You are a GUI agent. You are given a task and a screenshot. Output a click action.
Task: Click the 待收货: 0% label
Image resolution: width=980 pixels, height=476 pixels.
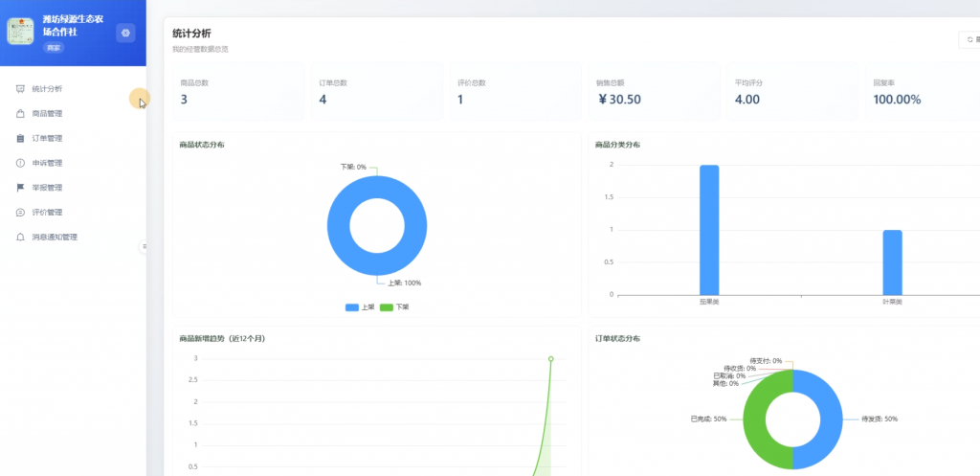point(740,369)
